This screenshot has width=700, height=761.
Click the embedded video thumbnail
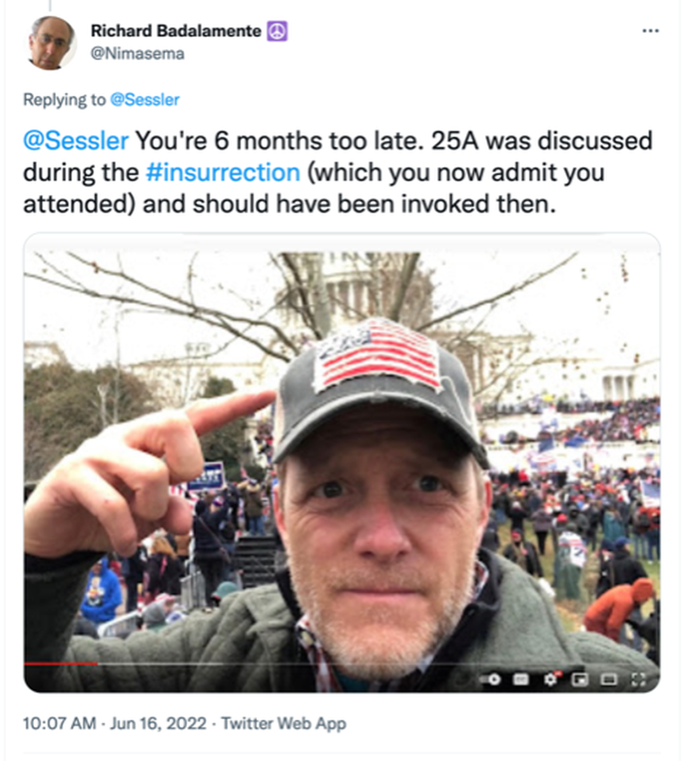[341, 461]
